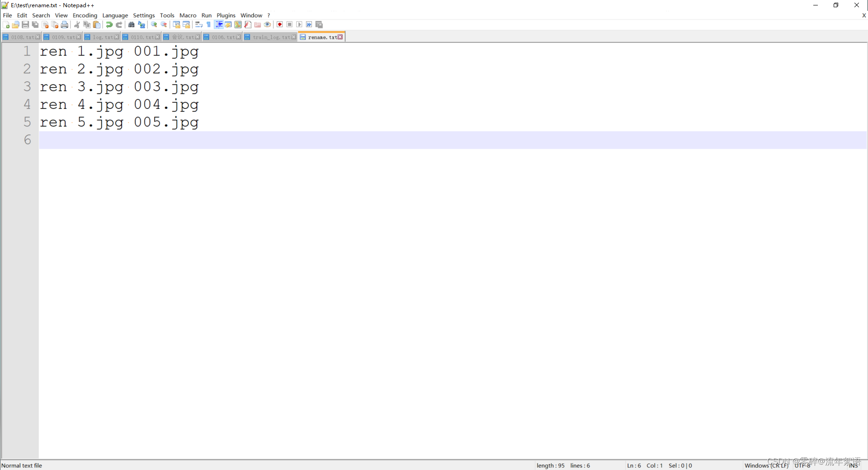Switch to the 0106.txt tab
The width and height of the screenshot is (868, 470).
point(222,37)
